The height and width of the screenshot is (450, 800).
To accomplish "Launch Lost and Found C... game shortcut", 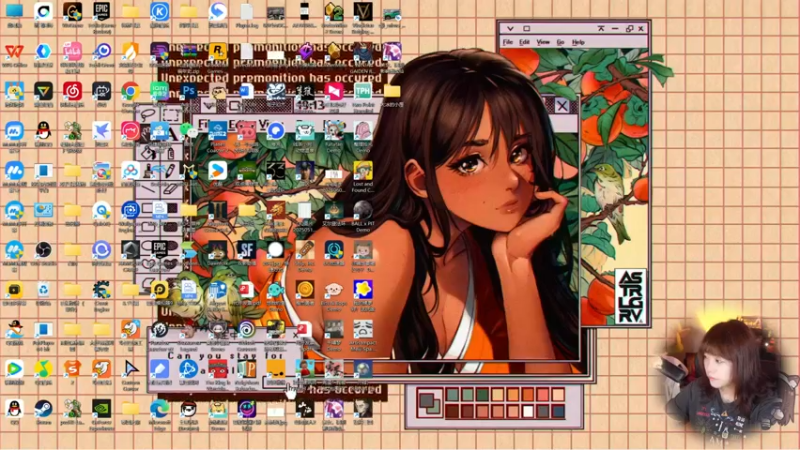I will tap(363, 171).
